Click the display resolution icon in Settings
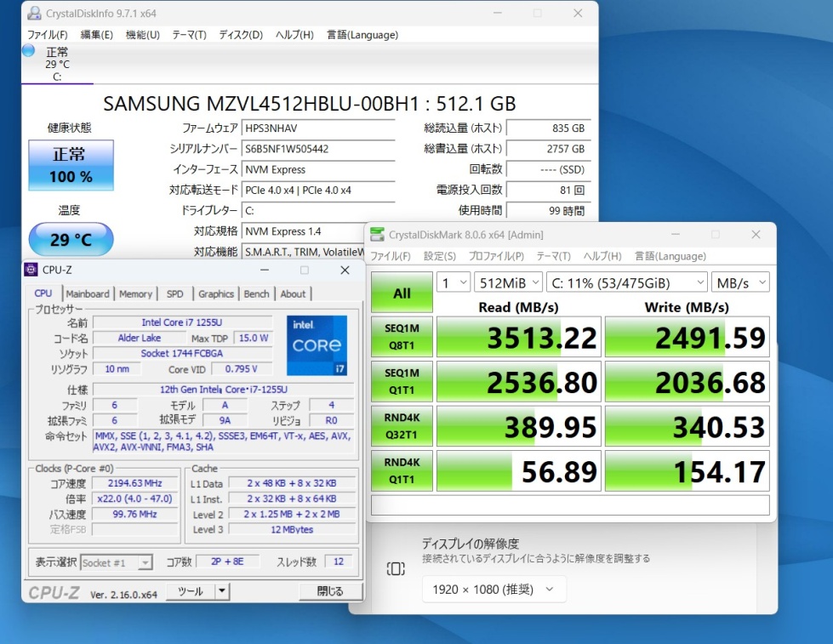This screenshot has height=644, width=833. (x=396, y=569)
